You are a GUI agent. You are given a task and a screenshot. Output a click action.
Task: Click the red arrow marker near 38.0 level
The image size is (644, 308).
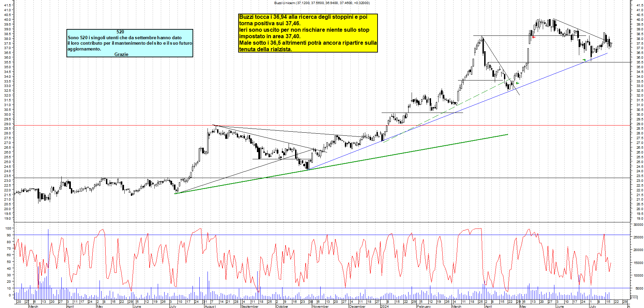click(534, 37)
